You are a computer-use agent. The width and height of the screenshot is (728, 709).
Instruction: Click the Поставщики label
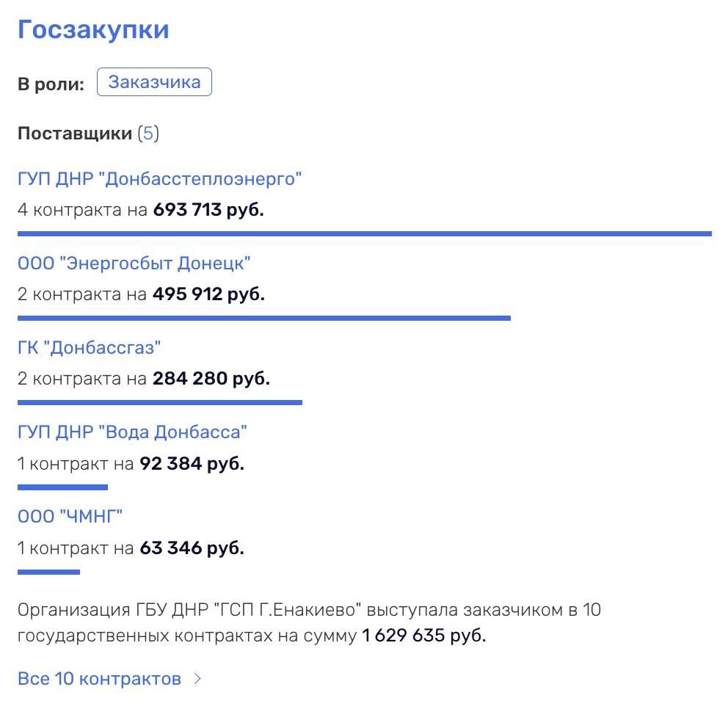[75, 134]
